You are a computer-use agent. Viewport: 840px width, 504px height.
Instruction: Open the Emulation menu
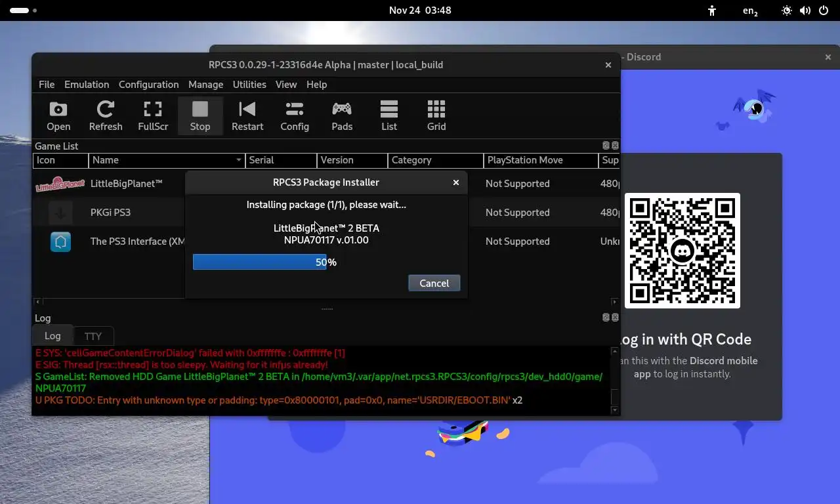click(x=87, y=85)
